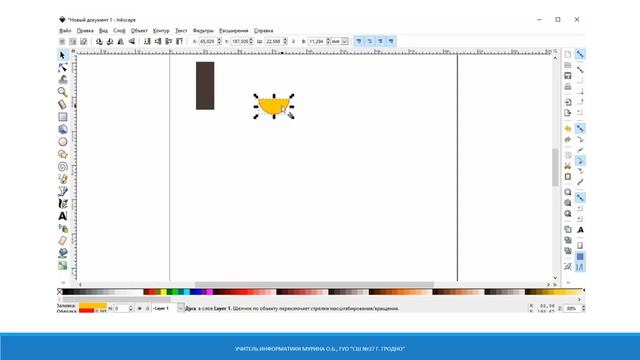Select the Text tool
The image size is (640, 360).
tap(62, 216)
